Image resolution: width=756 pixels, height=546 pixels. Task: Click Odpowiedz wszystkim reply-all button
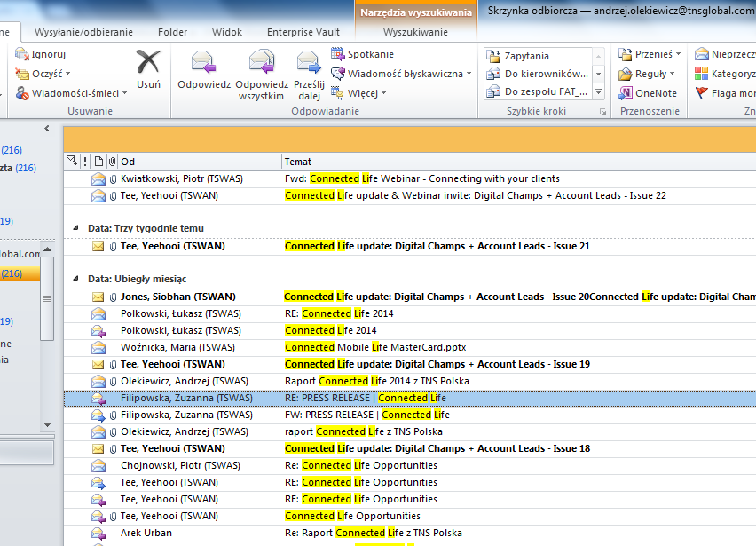point(262,75)
